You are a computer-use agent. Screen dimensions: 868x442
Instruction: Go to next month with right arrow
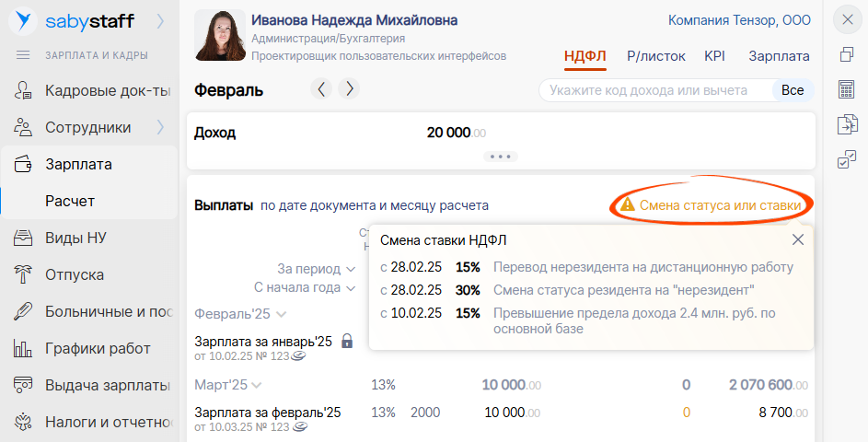coord(348,89)
